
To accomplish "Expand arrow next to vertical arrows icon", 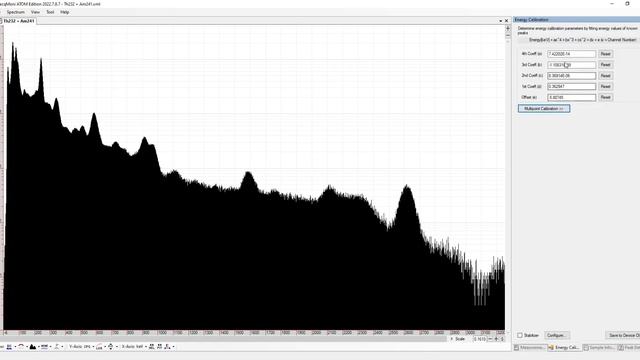I will (117, 347).
